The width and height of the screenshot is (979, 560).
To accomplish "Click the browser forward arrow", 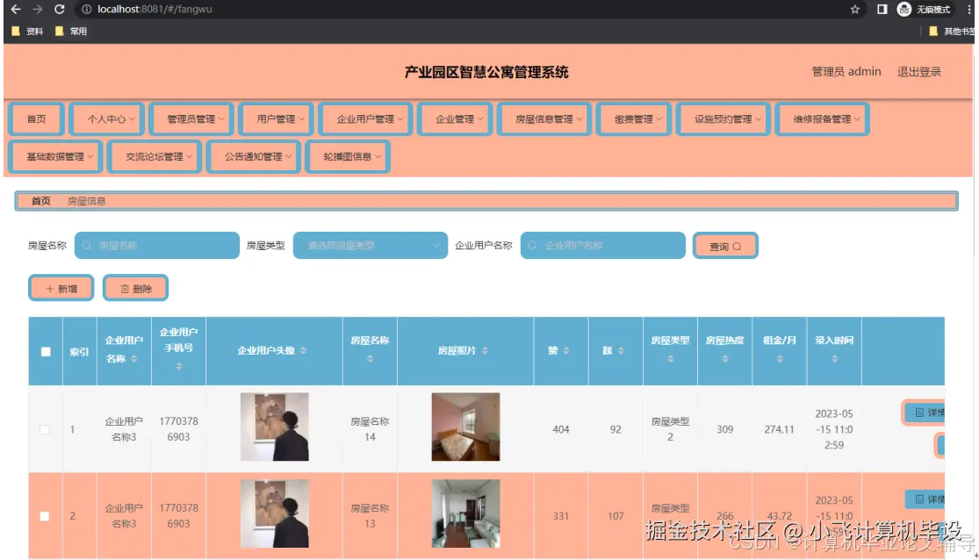I will click(x=38, y=9).
